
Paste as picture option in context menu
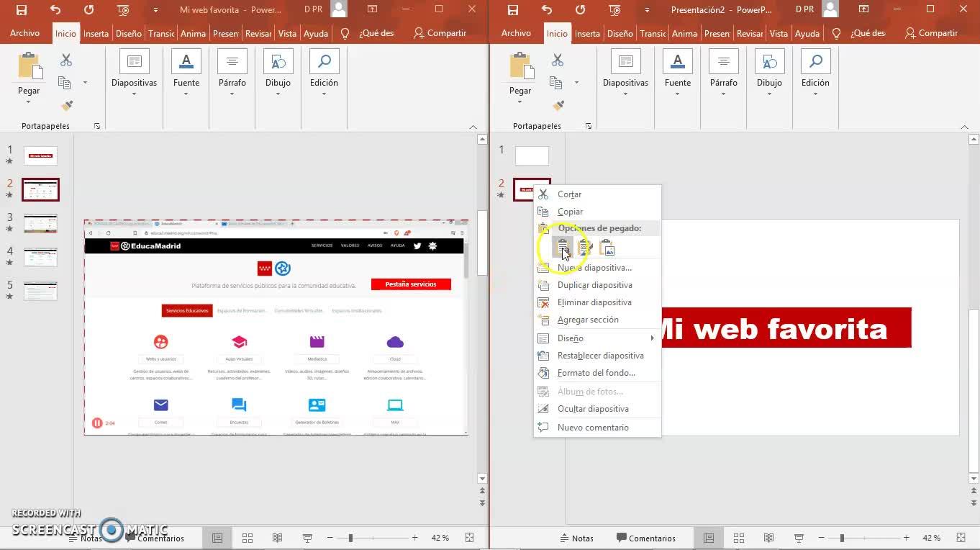click(607, 248)
